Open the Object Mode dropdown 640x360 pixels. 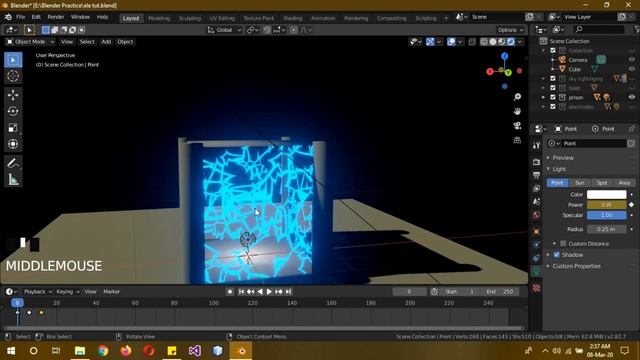30,42
